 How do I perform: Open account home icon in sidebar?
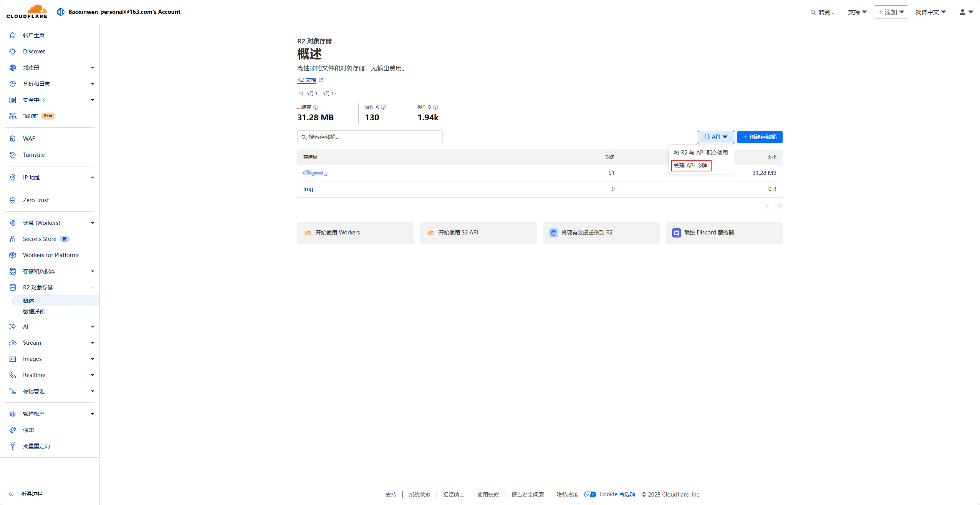point(13,35)
